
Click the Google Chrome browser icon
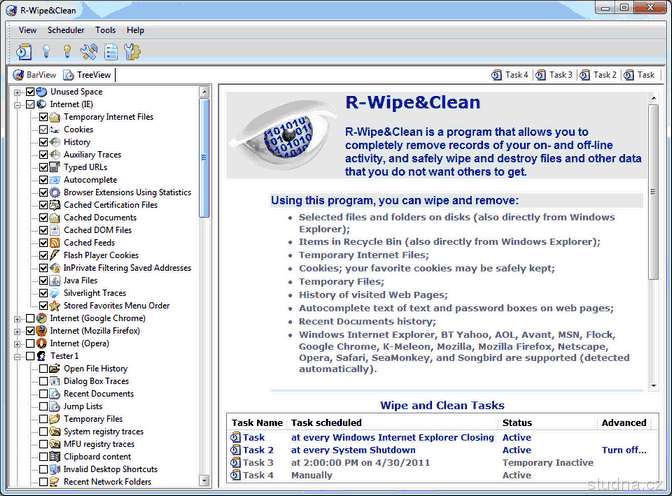[x=41, y=318]
